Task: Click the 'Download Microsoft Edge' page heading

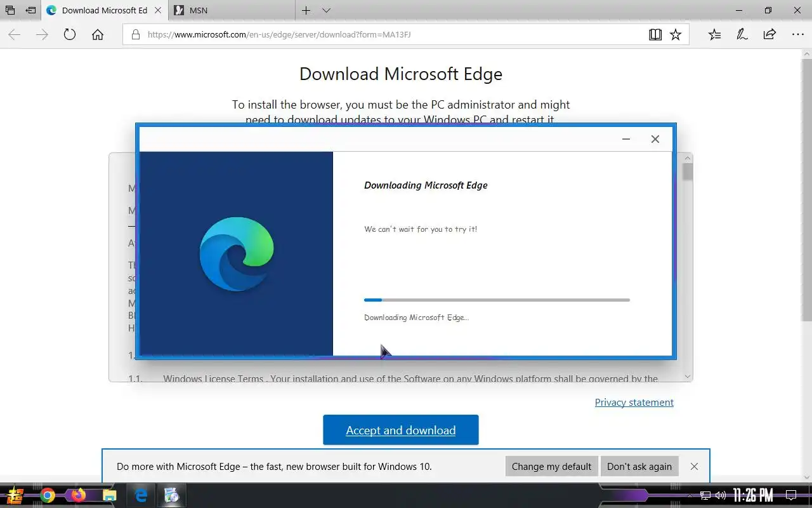Action: pos(401,74)
